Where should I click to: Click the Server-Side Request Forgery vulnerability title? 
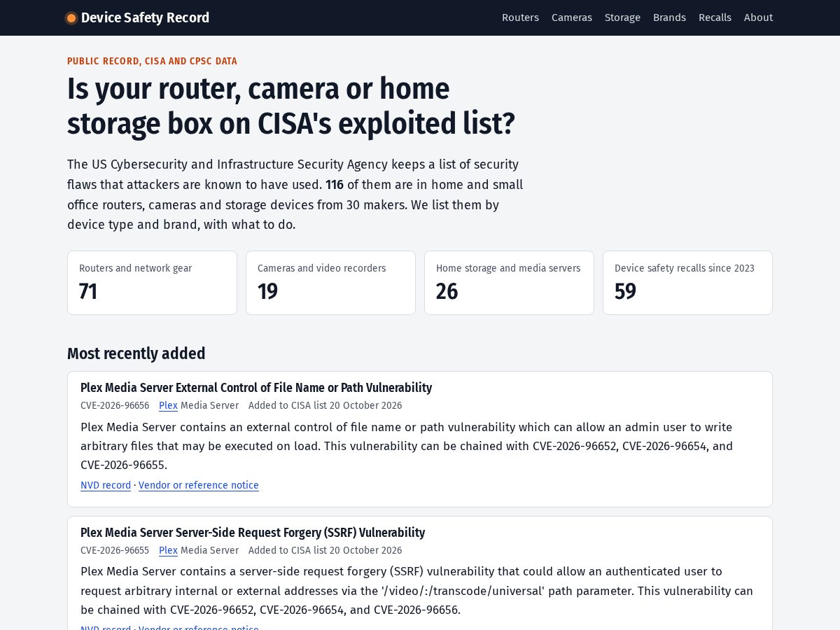[253, 533]
